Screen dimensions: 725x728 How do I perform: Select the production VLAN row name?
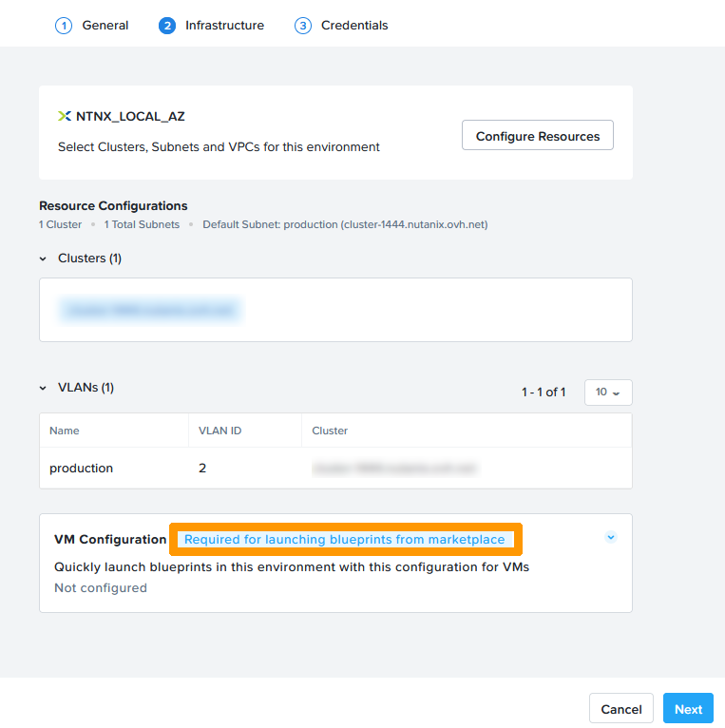point(82,469)
